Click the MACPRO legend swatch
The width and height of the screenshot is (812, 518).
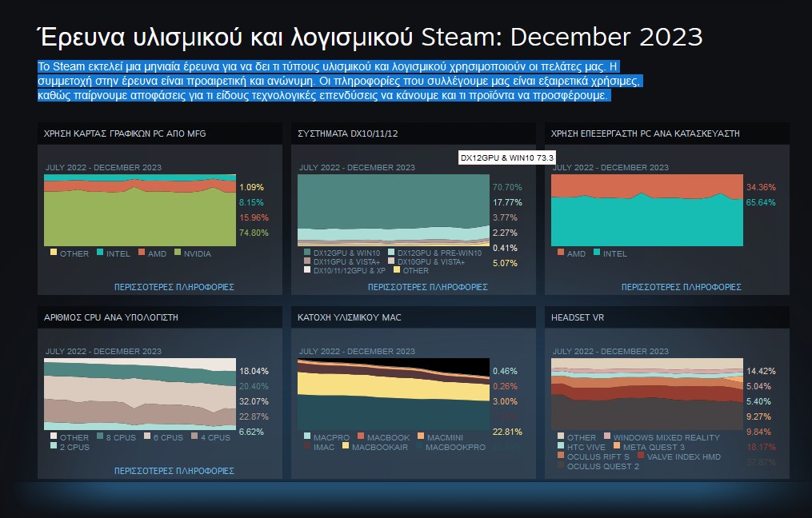point(307,436)
